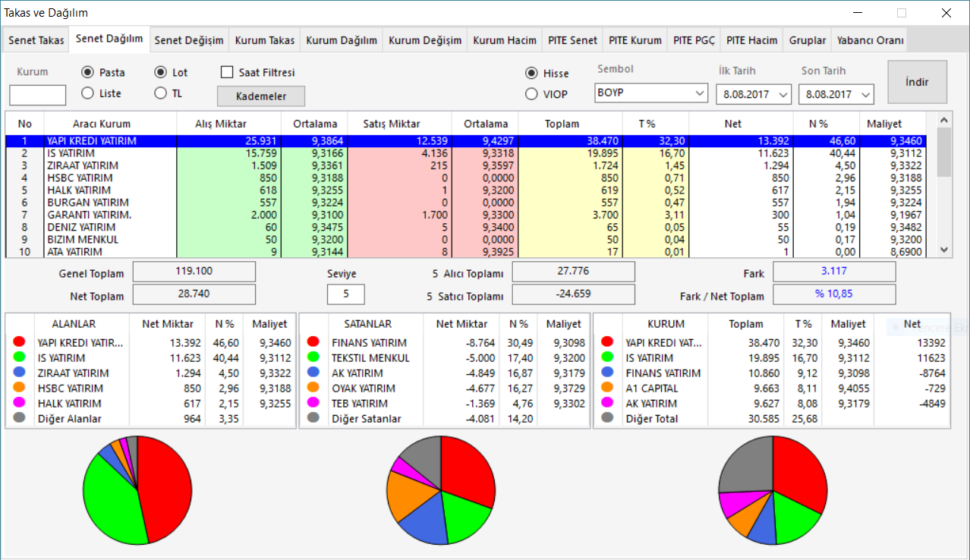The image size is (970, 560).
Task: Open the Gruplar tab
Action: (808, 40)
